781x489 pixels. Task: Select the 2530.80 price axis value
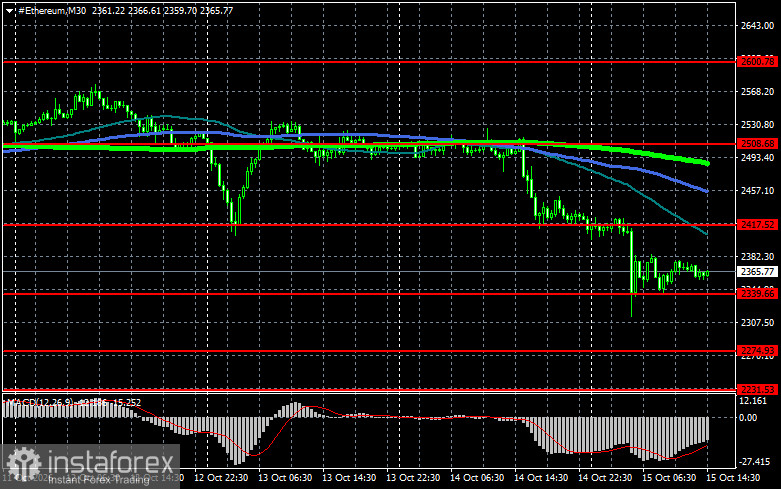click(x=757, y=124)
